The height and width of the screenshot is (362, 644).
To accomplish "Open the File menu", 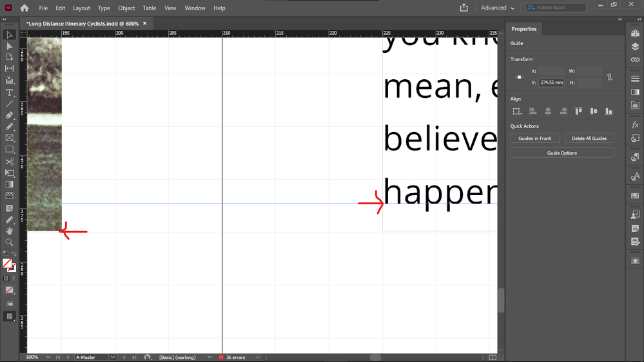I will [43, 8].
